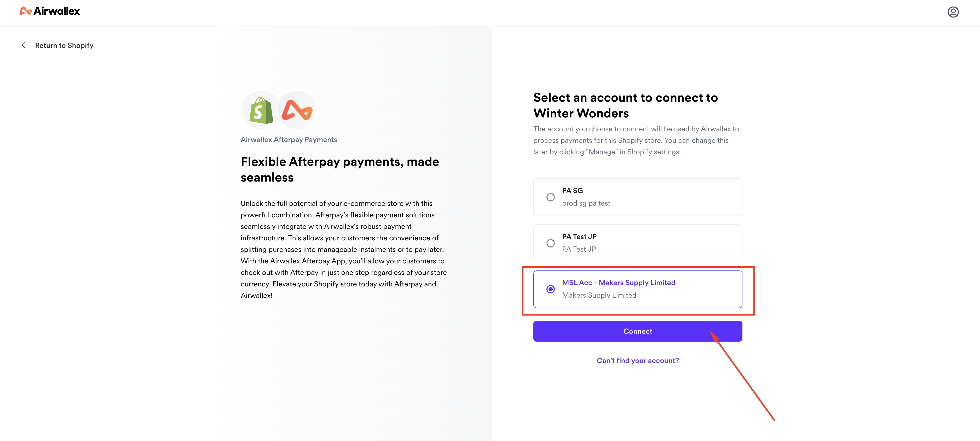Open the user profile icon top right
Screen dimensions: 980x441
(953, 12)
